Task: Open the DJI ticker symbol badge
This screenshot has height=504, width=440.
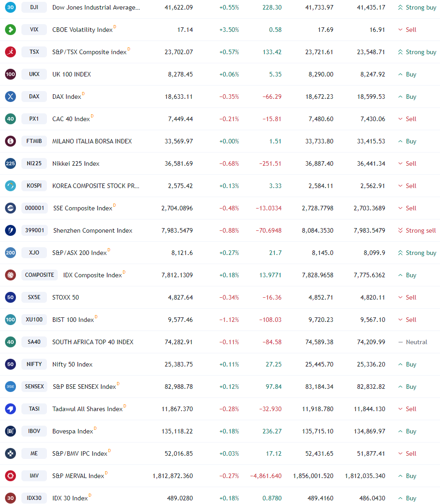Action: (34, 7)
